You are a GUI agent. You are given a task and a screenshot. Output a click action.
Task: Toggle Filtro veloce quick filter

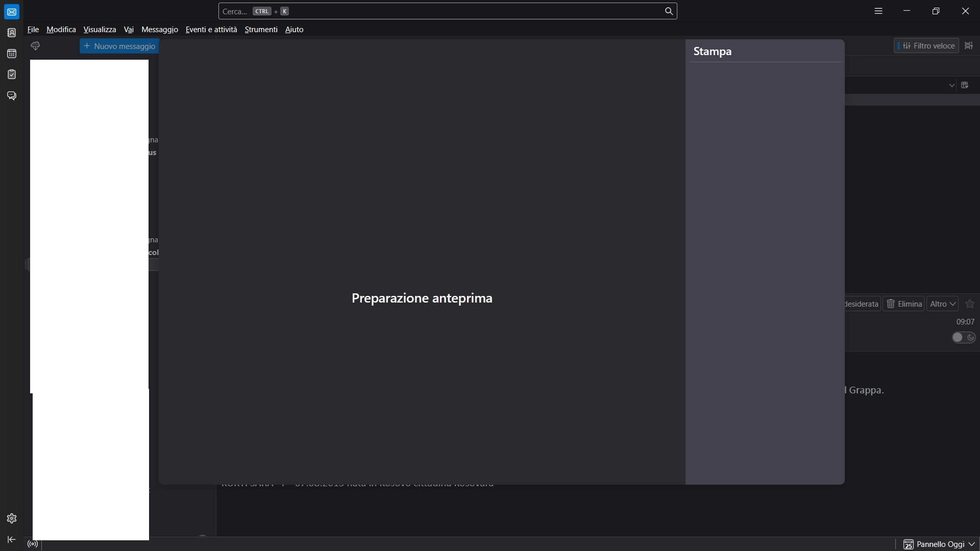[x=926, y=46]
